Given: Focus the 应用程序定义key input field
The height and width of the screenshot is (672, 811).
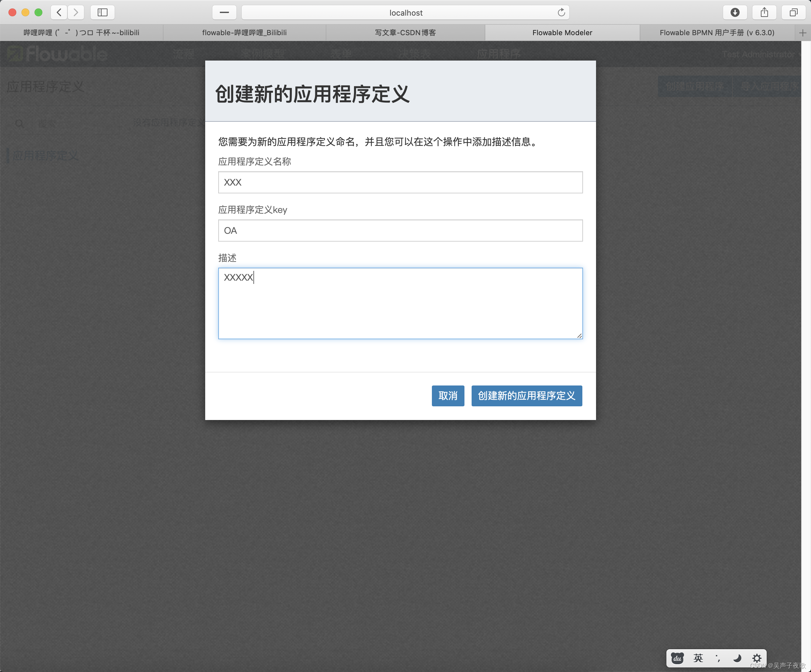Looking at the screenshot, I should tap(401, 231).
